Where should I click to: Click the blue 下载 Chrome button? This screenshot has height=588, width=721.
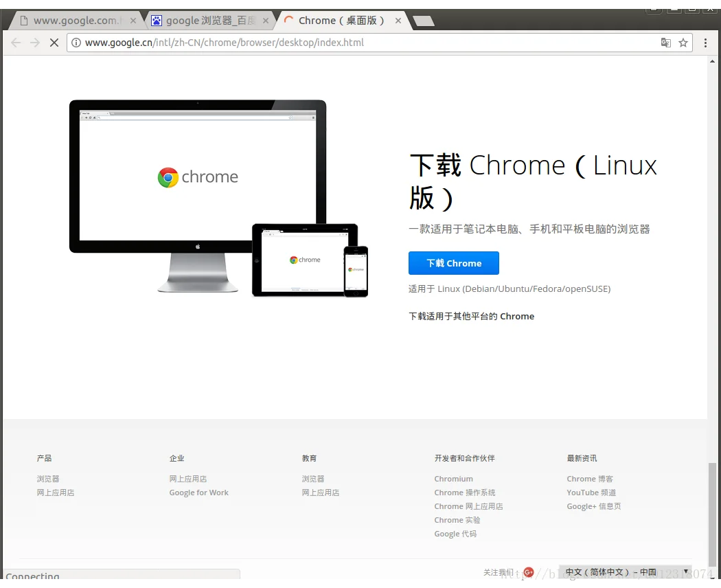(x=453, y=263)
